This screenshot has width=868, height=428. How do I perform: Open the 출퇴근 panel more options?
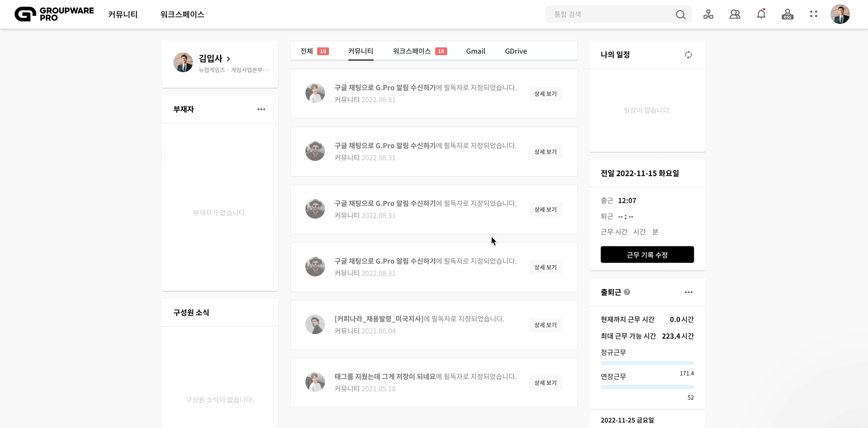[x=688, y=292]
